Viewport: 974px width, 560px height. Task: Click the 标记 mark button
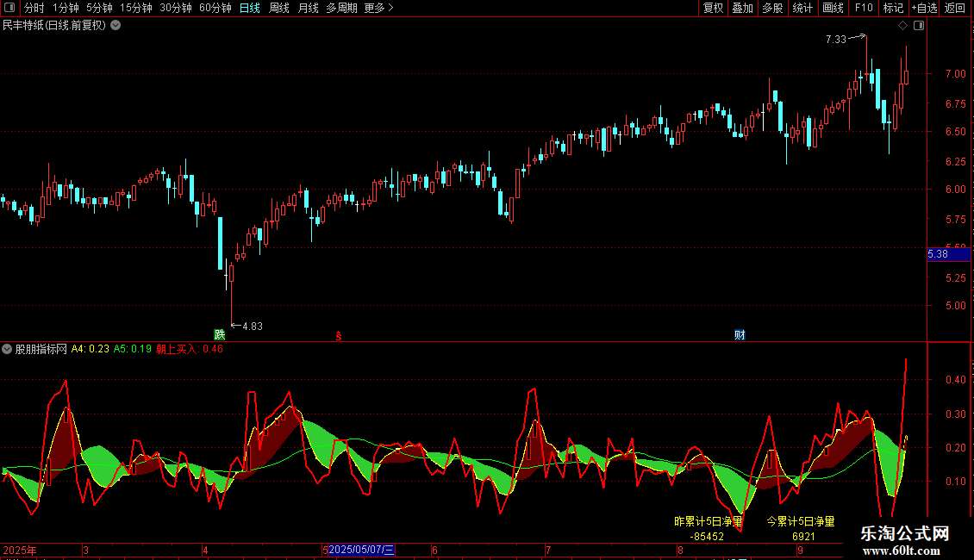(893, 8)
